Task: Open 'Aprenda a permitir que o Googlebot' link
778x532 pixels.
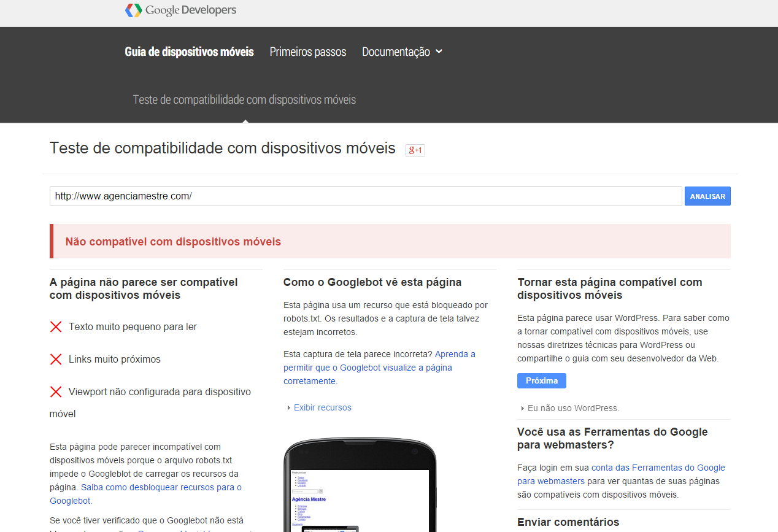Action: pos(379,368)
